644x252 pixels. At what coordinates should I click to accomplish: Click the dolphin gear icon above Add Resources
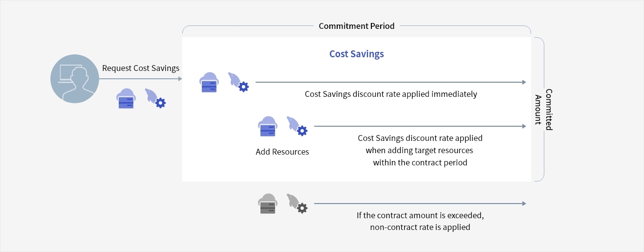pos(297,126)
